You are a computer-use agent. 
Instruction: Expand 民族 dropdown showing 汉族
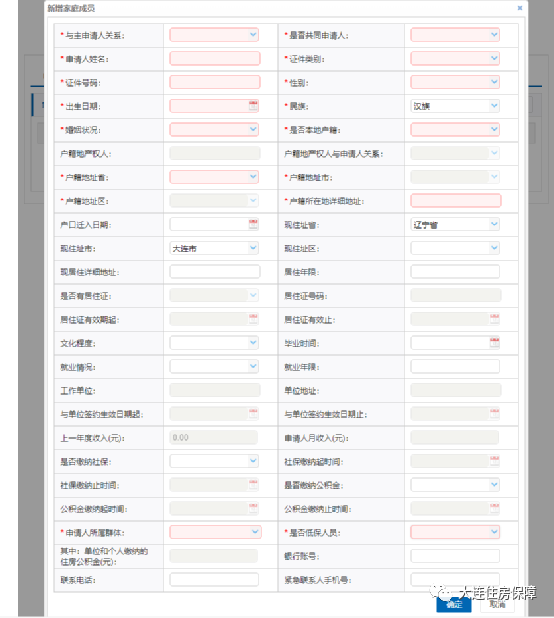coord(455,106)
